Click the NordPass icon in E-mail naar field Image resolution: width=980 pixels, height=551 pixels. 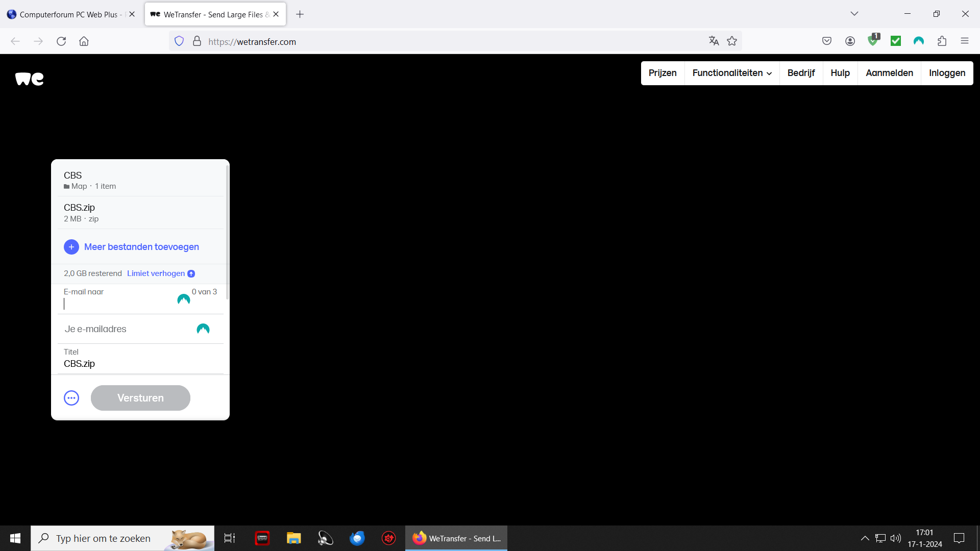pos(184,299)
